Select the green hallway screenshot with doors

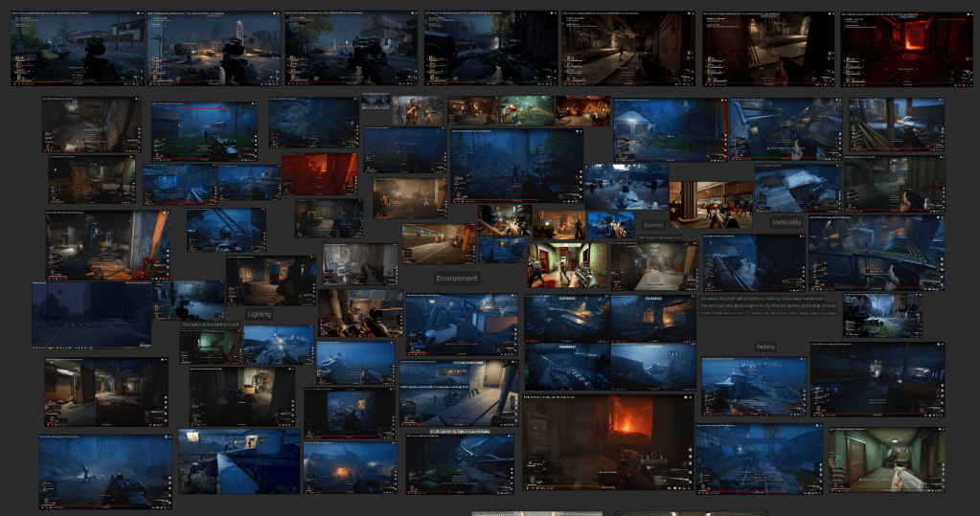click(x=886, y=460)
